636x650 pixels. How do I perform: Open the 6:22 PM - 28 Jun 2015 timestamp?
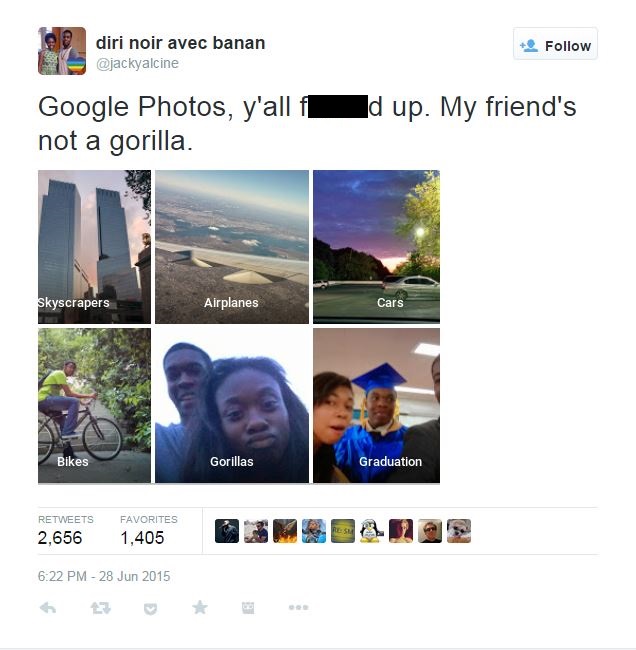[x=104, y=576]
